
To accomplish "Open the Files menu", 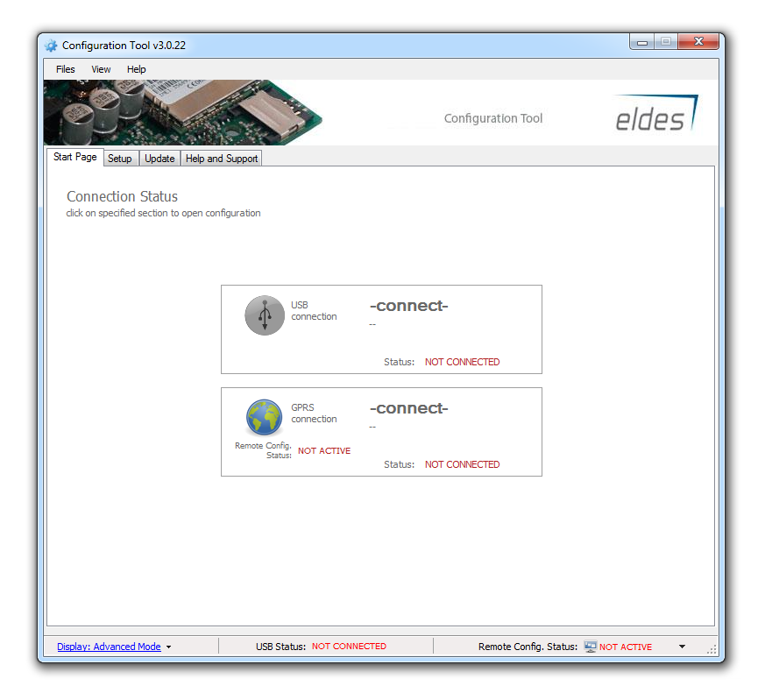I will click(x=66, y=69).
